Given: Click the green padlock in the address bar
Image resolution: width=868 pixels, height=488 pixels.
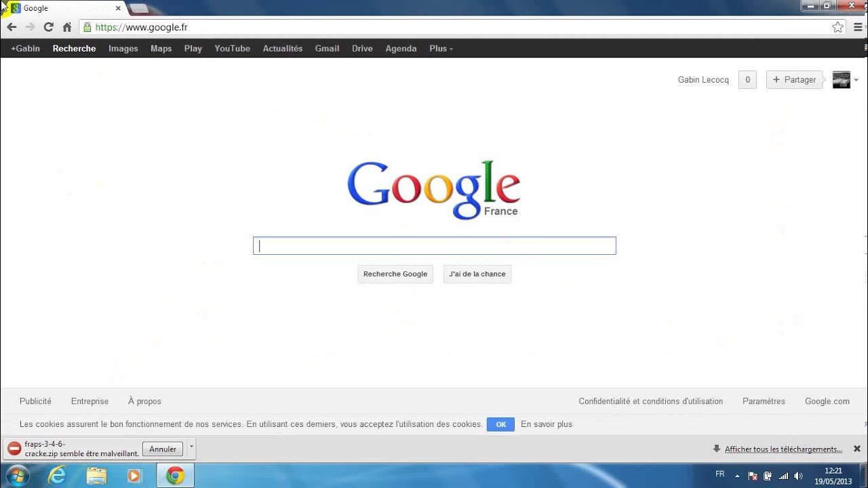Looking at the screenshot, I should pyautogui.click(x=87, y=27).
